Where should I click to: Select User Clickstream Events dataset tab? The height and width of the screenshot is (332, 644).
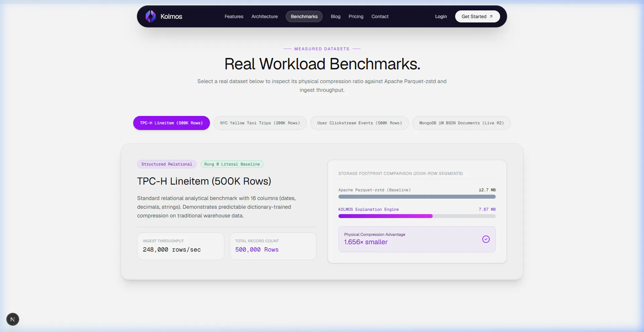pos(359,123)
